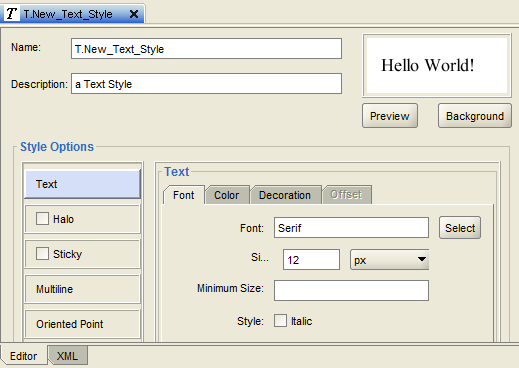The image size is (519, 368).
Task: Switch to the XML tab
Action: (x=68, y=356)
